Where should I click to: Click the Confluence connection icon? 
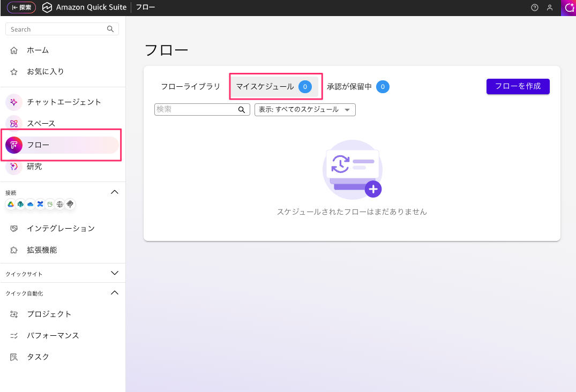click(40, 204)
